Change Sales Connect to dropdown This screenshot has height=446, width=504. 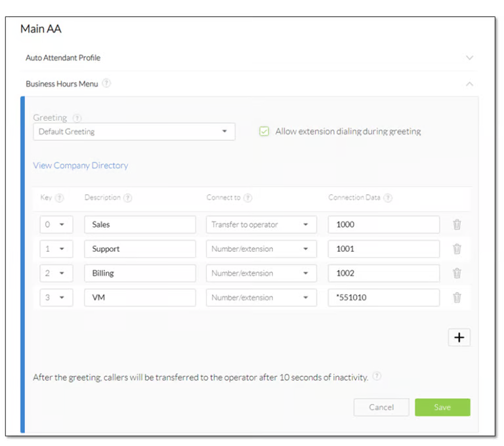261,224
